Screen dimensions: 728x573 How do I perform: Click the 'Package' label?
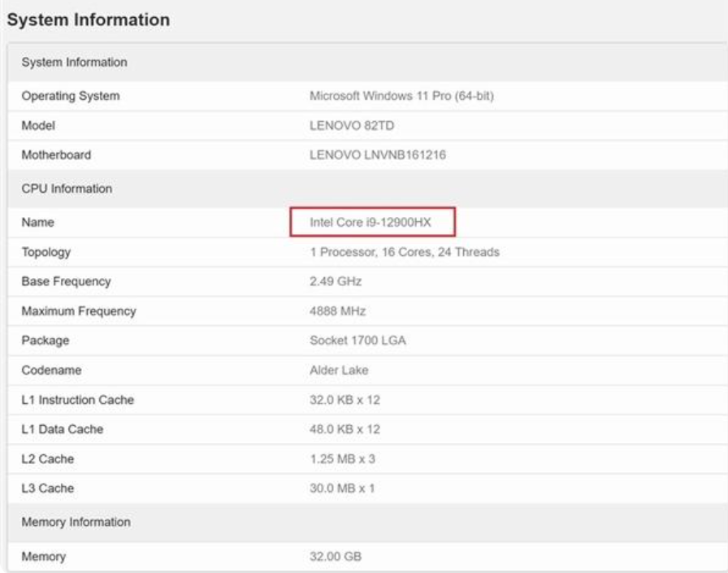[x=45, y=341]
